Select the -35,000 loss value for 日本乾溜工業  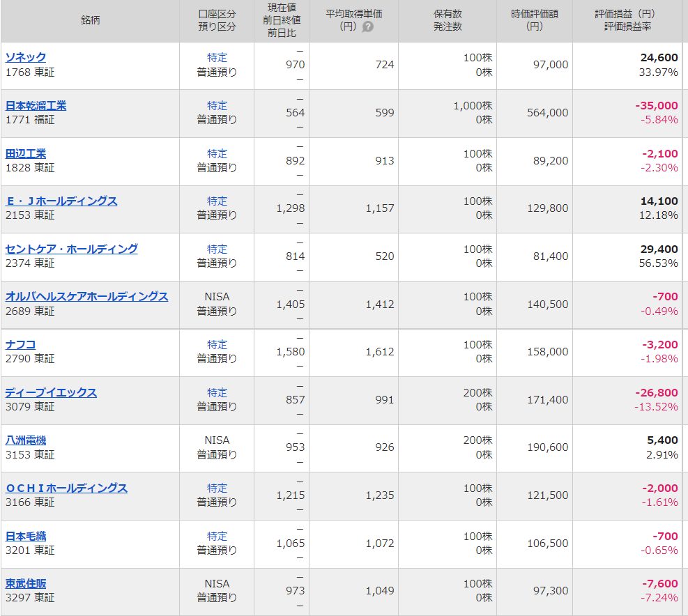(657, 106)
